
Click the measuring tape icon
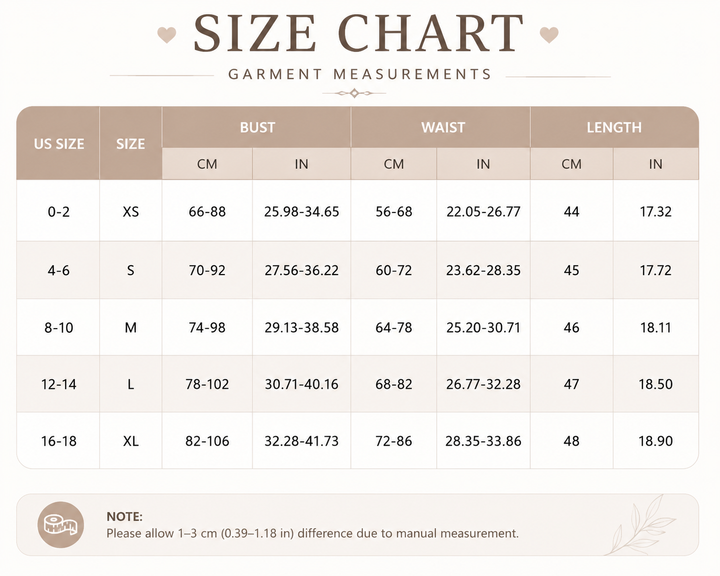pos(61,525)
